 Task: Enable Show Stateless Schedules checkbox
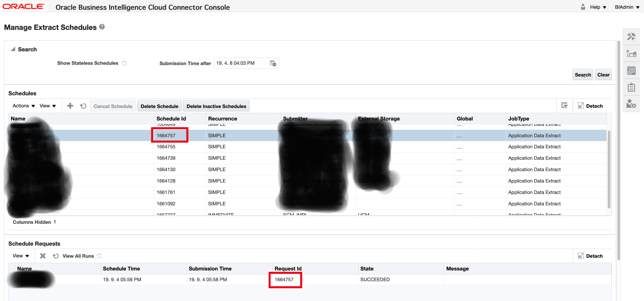(x=125, y=63)
